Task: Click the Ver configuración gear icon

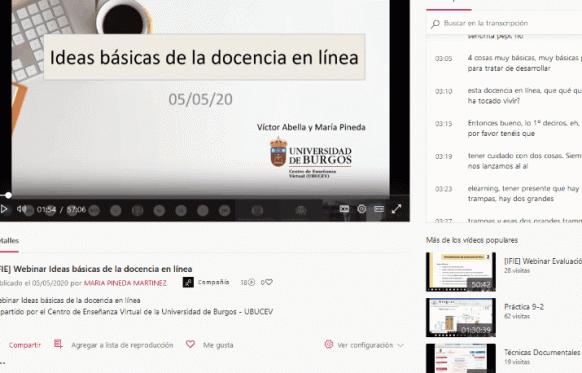Action: tap(328, 344)
